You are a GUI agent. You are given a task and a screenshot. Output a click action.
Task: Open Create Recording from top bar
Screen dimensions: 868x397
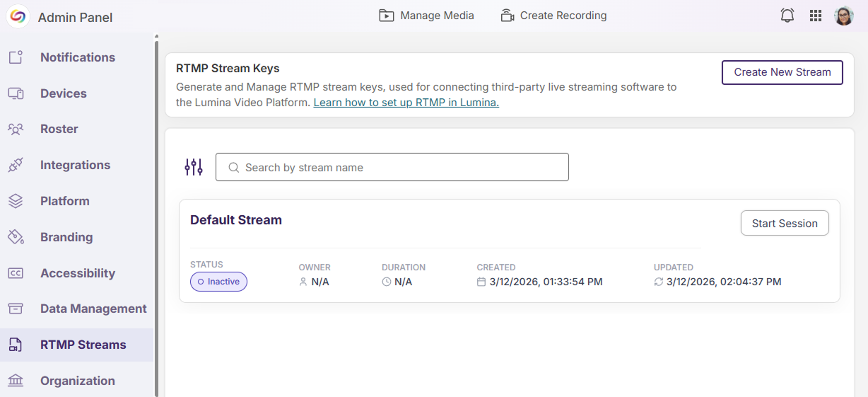pyautogui.click(x=553, y=16)
